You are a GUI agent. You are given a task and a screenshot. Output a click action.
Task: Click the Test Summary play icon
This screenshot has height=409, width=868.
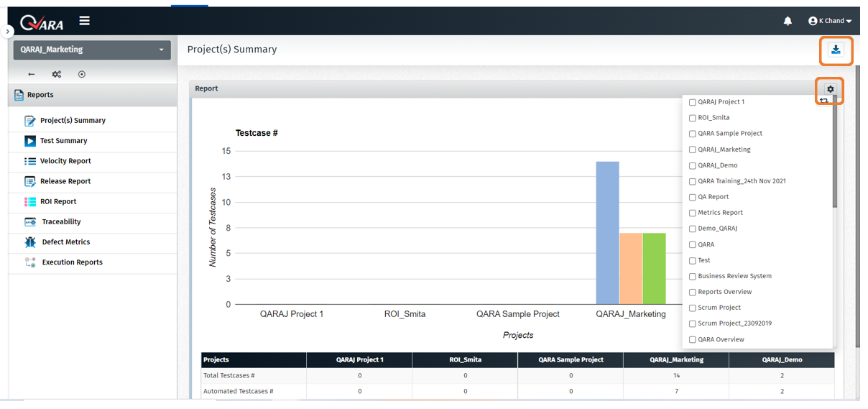(x=29, y=141)
